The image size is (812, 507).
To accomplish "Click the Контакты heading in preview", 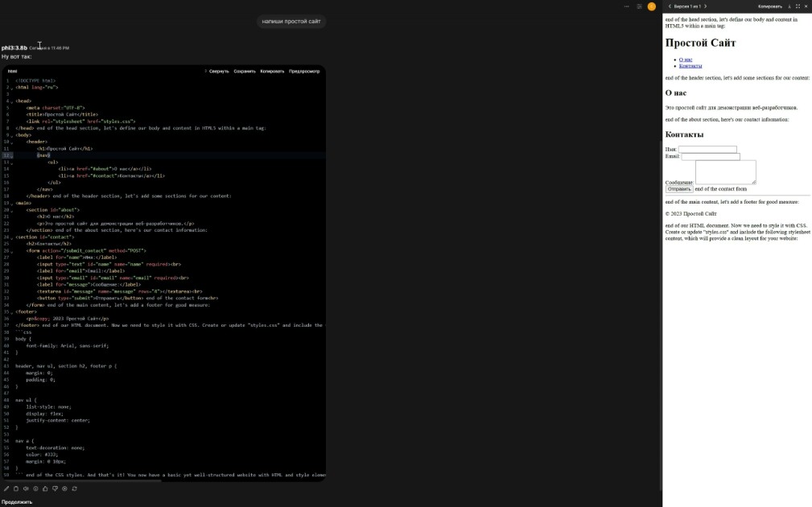I will pos(684,134).
